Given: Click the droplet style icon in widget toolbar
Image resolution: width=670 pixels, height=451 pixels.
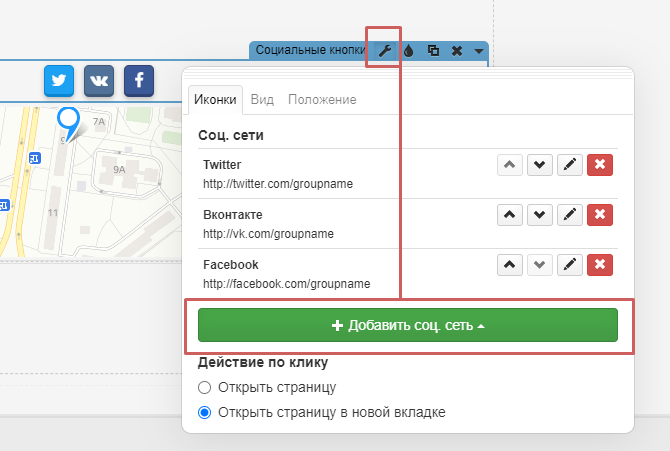Looking at the screenshot, I should 409,50.
